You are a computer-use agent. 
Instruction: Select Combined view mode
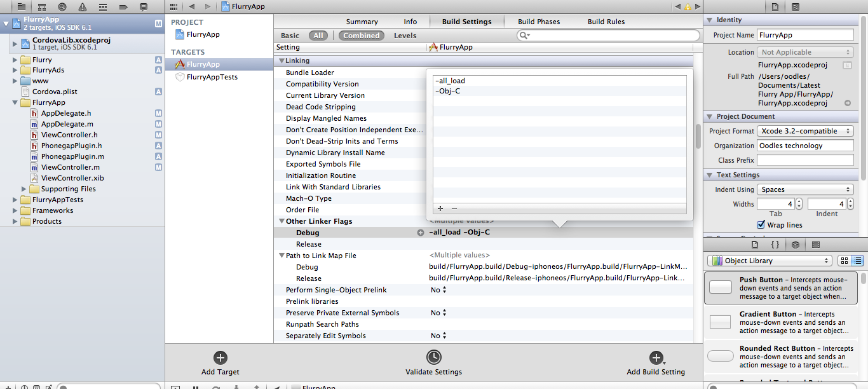click(x=362, y=36)
